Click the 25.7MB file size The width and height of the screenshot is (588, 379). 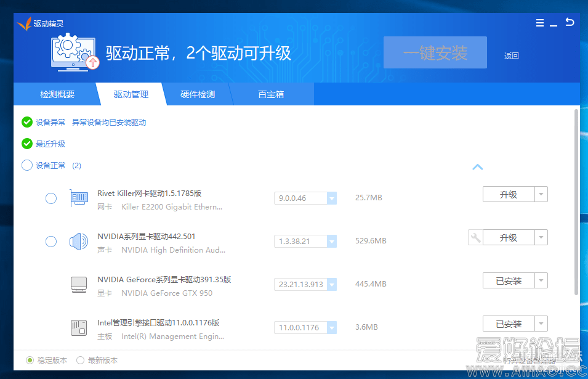coord(369,198)
